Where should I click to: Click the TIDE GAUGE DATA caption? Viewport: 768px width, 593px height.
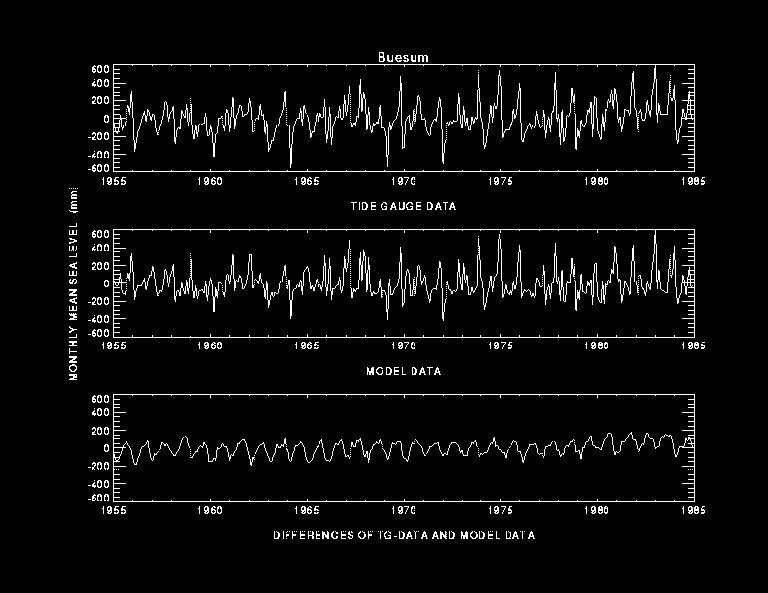[x=403, y=206]
